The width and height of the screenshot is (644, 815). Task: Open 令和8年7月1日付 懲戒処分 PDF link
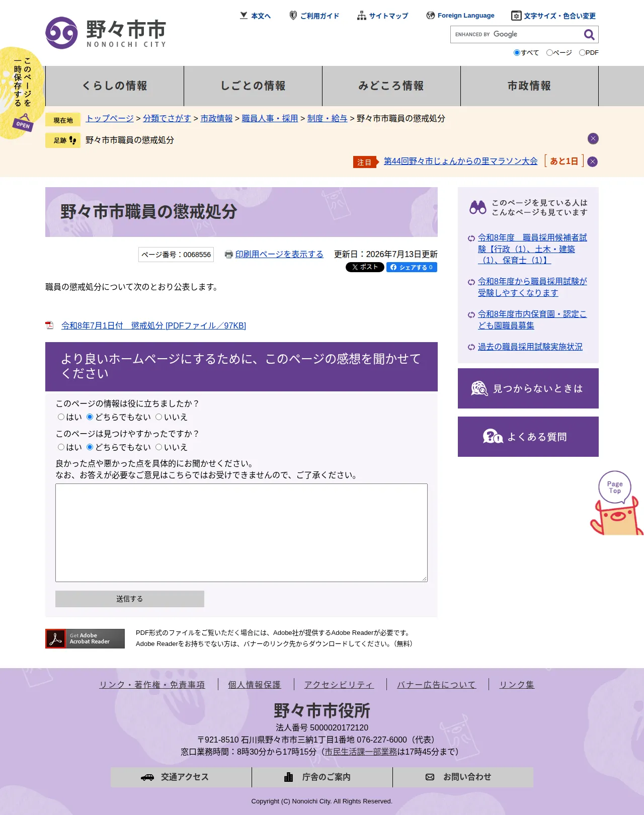pyautogui.click(x=153, y=325)
